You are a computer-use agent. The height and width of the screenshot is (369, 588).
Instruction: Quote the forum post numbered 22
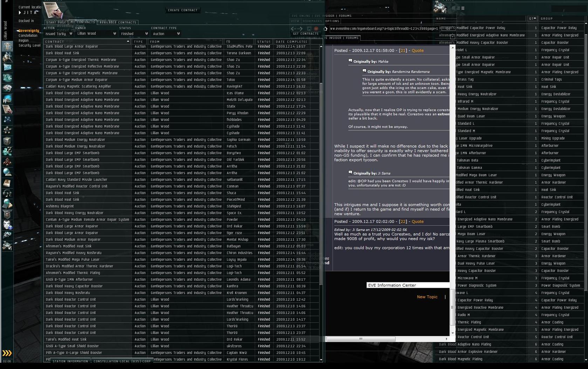pos(417,221)
